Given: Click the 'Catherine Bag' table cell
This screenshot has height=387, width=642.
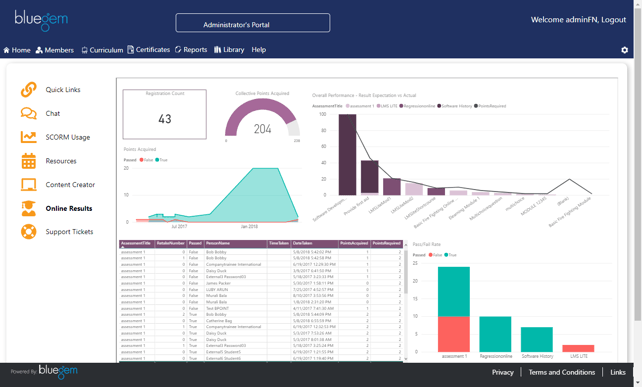Looking at the screenshot, I should coord(235,321).
